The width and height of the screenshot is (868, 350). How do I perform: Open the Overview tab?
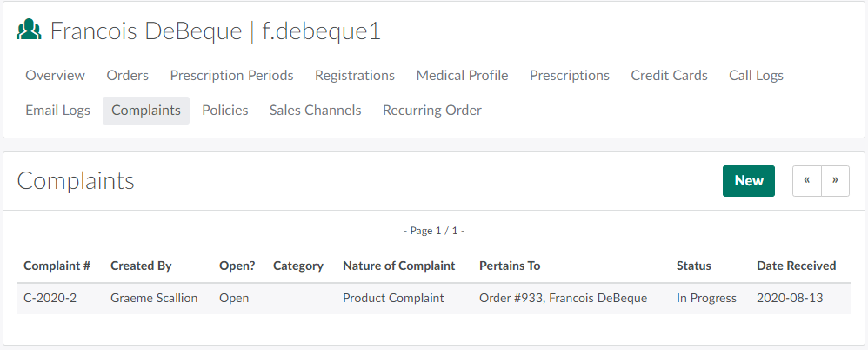55,76
